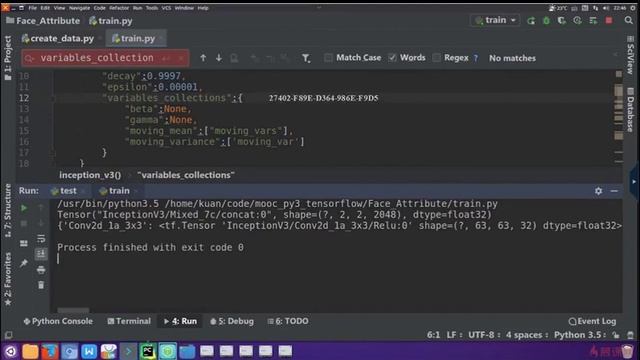This screenshot has height=360, width=640.
Task: Stop the process with red toolbar square
Action: [609, 20]
